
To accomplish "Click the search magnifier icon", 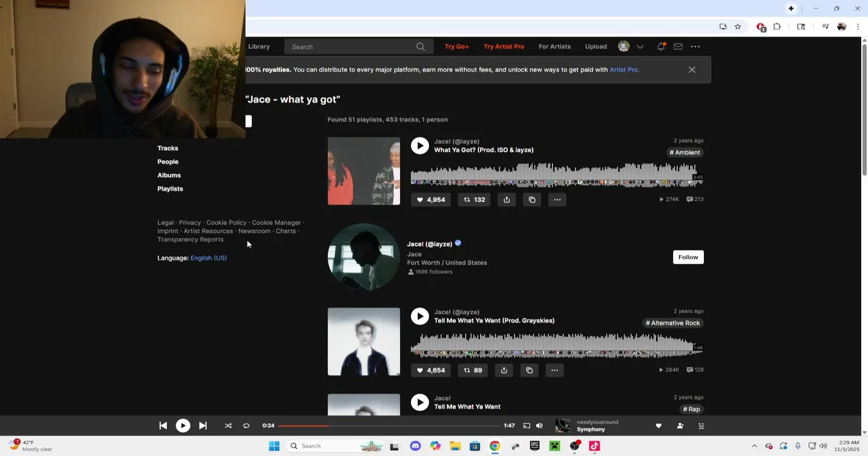I will [x=420, y=47].
